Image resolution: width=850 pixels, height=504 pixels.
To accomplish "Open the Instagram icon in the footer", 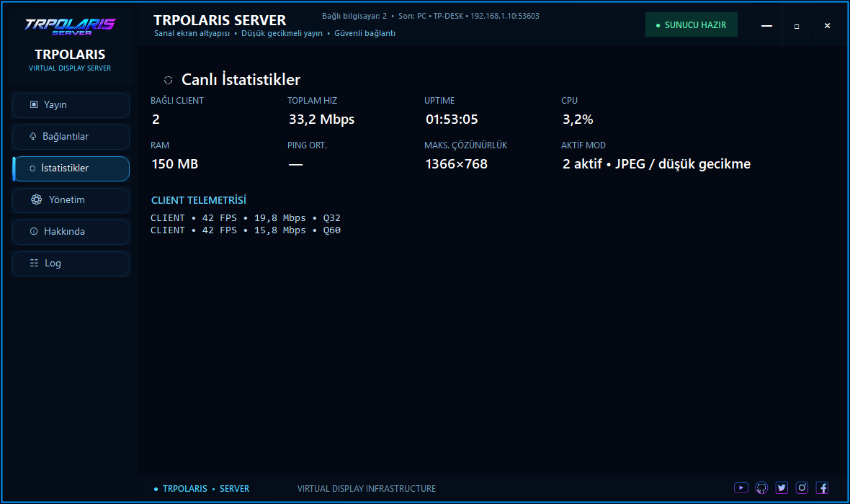I will [x=802, y=487].
